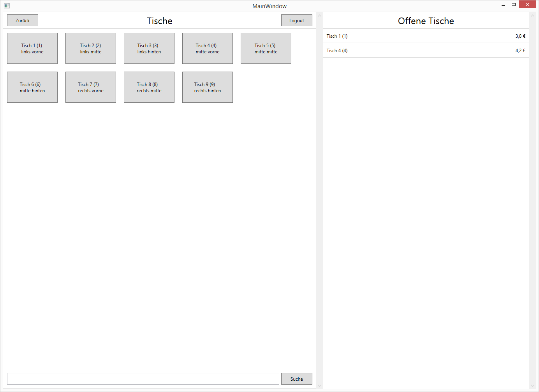The height and width of the screenshot is (392, 539).
Task: Open Tisch 2 links mitte
Action: pos(91,48)
